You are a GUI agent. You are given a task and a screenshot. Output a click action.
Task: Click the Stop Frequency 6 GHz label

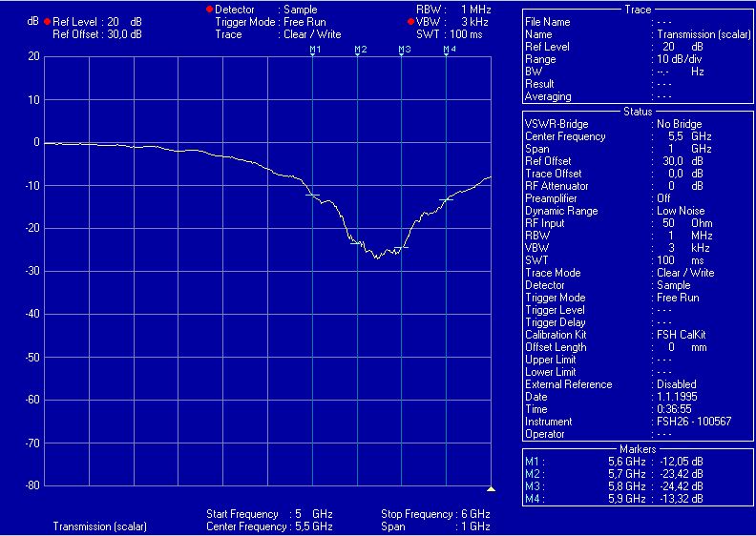435,514
